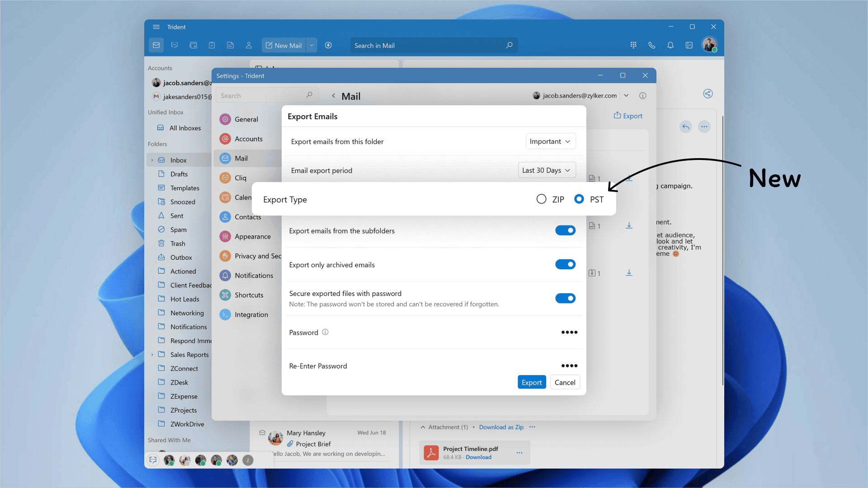Click Download link under Project Timeline.pdf
The height and width of the screenshot is (488, 868).
click(x=478, y=457)
